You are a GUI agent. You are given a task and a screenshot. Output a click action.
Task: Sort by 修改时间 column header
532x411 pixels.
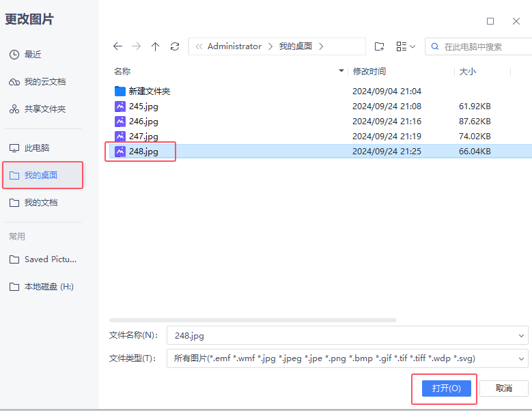(369, 72)
